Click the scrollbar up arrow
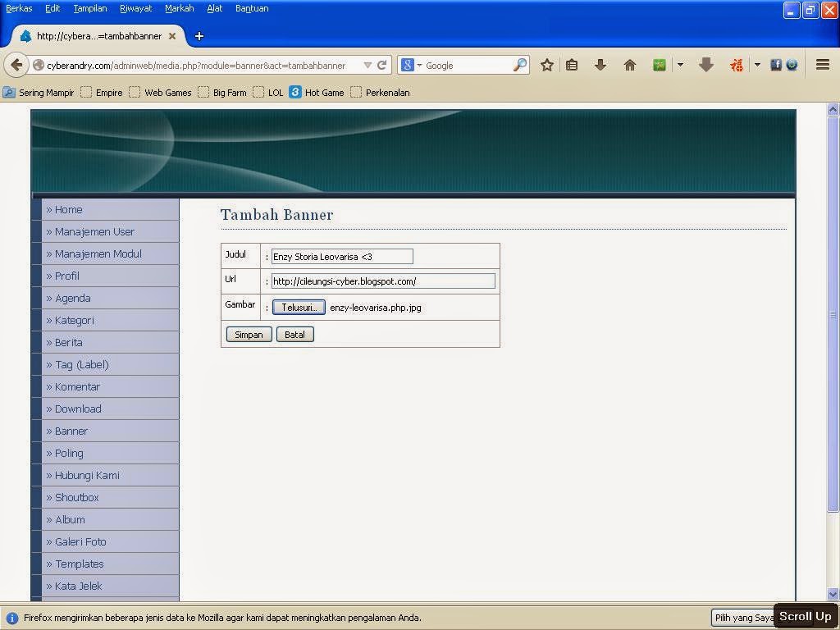The image size is (840, 630). [x=833, y=110]
